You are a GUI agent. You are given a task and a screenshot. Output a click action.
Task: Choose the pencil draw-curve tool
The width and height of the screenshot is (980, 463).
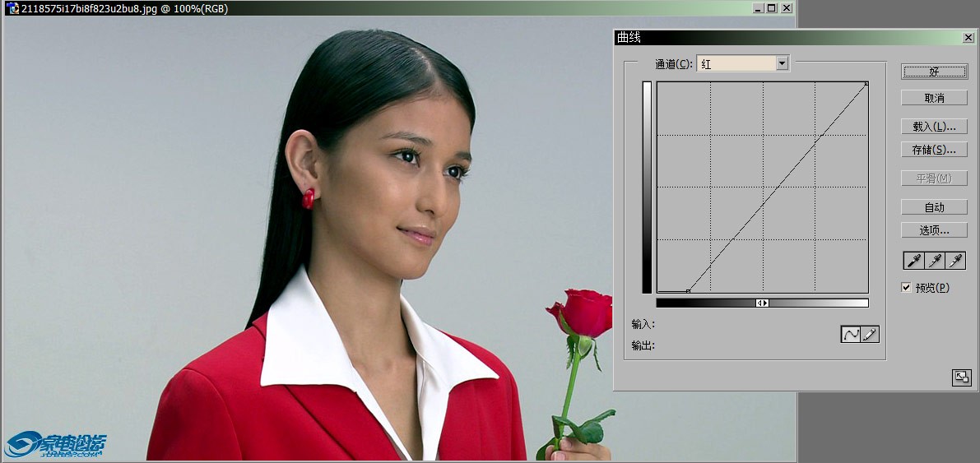tap(870, 334)
